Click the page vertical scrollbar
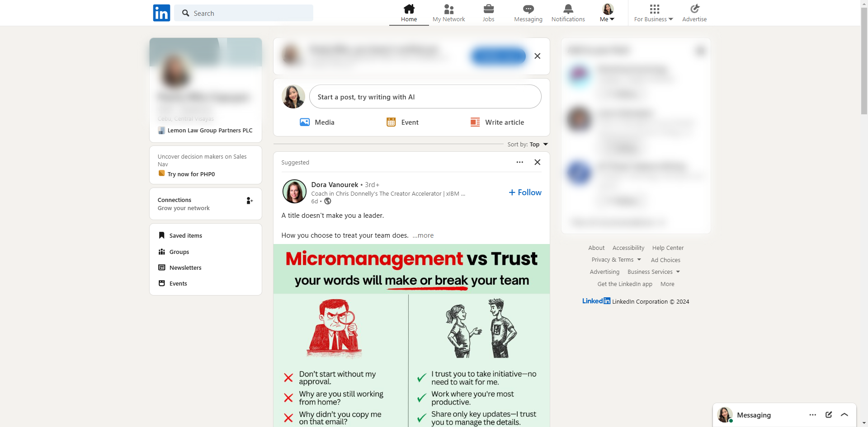 coord(864,59)
